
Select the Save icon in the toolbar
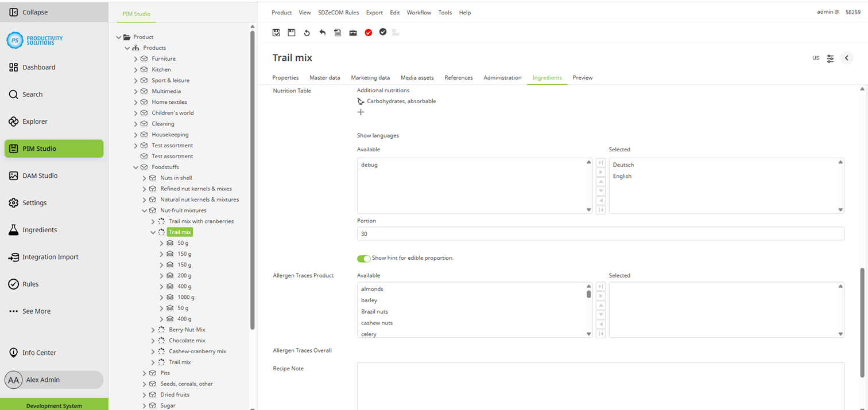tap(291, 33)
